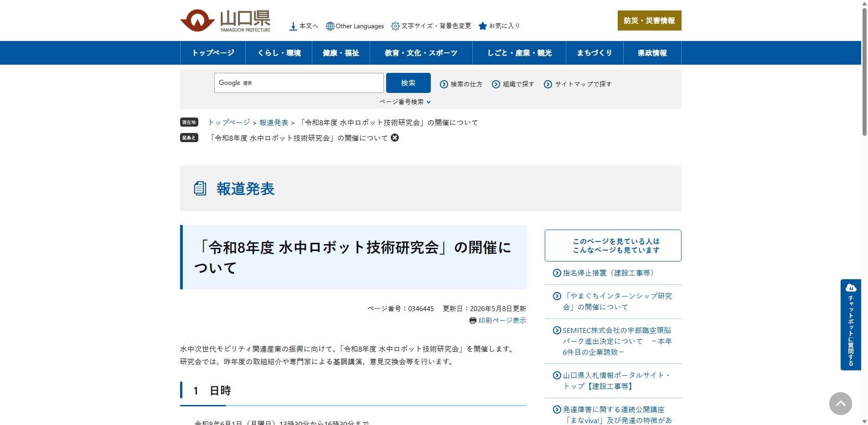Remove footprint entry with X icon

pos(395,138)
